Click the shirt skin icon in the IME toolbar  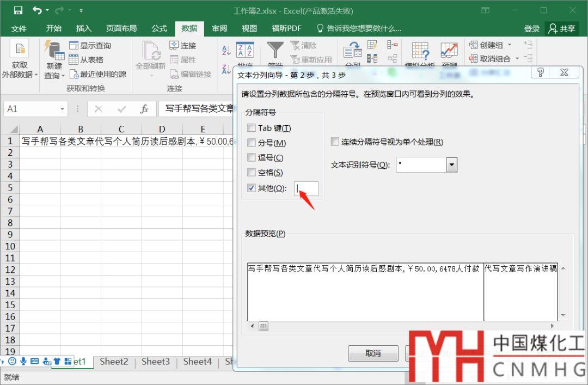(x=57, y=361)
